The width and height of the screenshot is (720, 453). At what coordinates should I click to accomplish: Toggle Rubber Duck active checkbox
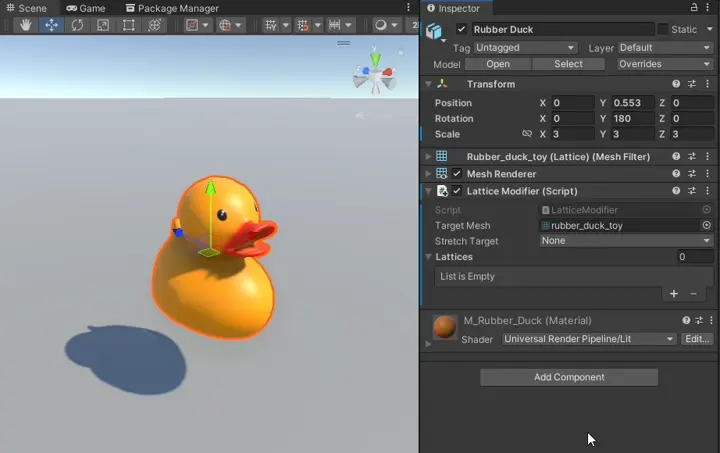tap(461, 29)
